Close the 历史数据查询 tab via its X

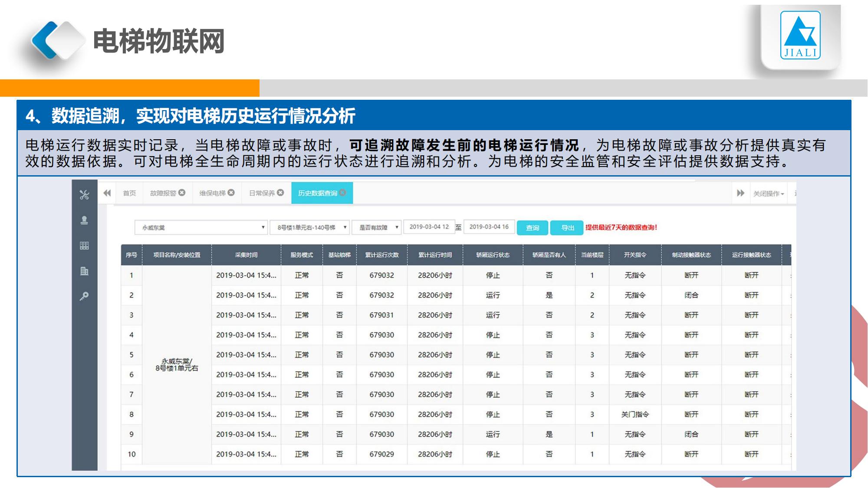(x=343, y=193)
